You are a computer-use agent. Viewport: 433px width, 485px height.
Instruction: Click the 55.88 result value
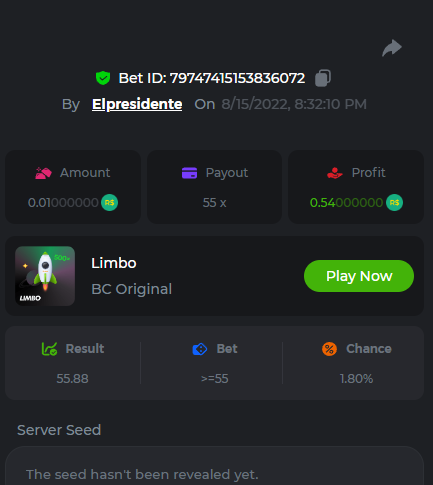click(x=72, y=379)
